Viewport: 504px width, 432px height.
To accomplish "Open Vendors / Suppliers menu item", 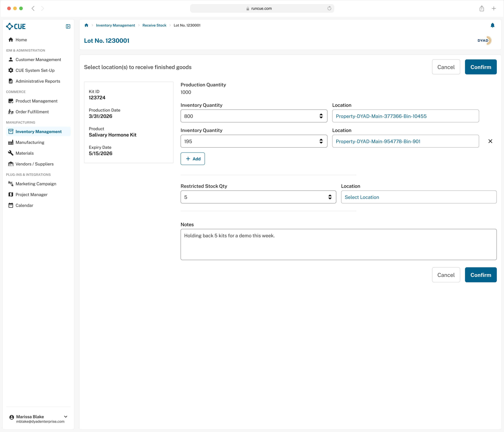I will (x=38, y=164).
